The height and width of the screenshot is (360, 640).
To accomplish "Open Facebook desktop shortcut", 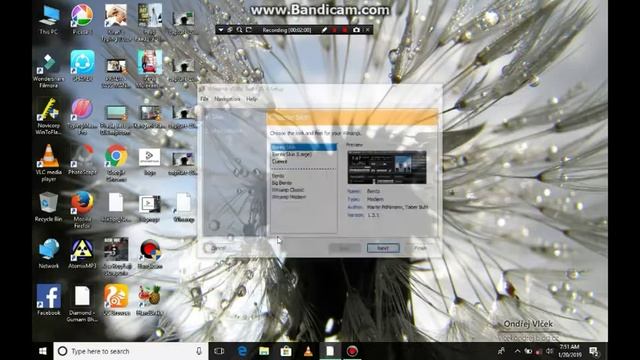I will pyautogui.click(x=49, y=300).
